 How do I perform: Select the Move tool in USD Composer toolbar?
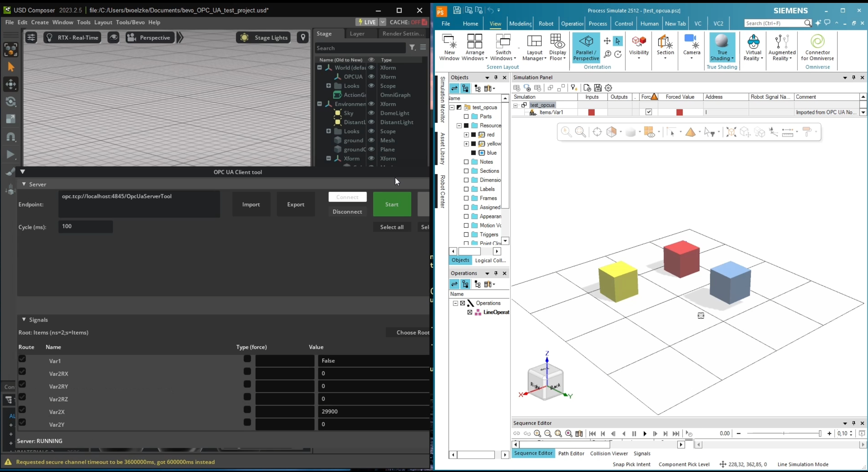click(11, 84)
